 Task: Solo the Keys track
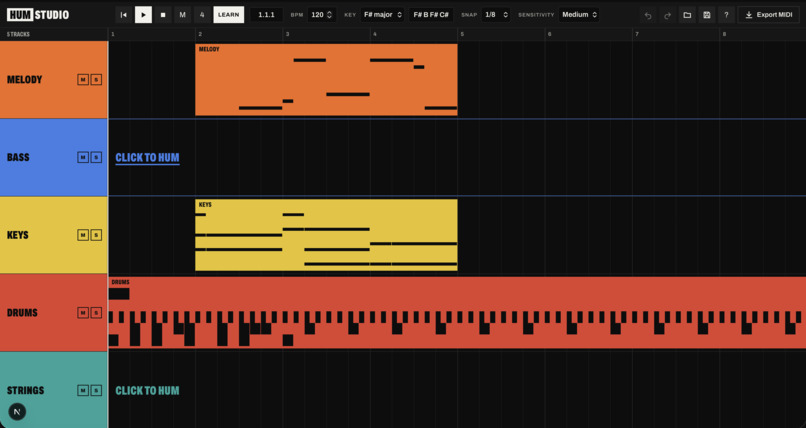point(96,235)
